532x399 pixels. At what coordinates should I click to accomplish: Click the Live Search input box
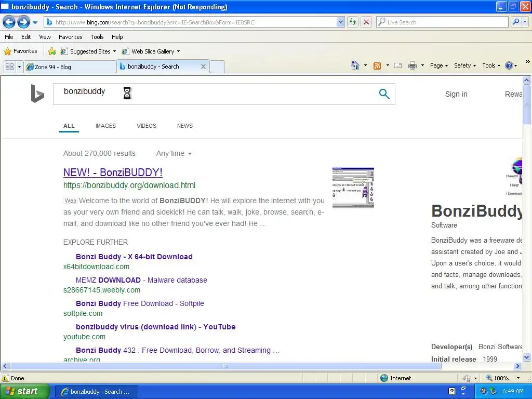coord(443,22)
